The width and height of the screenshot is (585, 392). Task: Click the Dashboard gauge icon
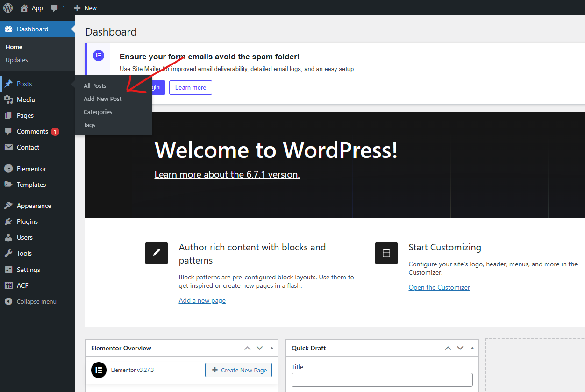click(8, 29)
